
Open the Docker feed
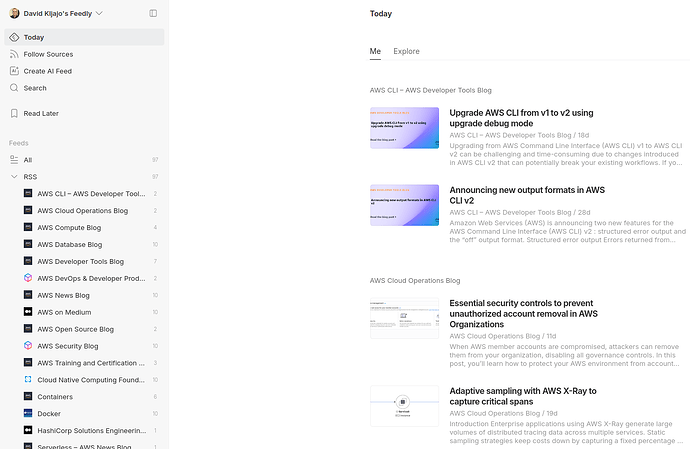(49, 413)
